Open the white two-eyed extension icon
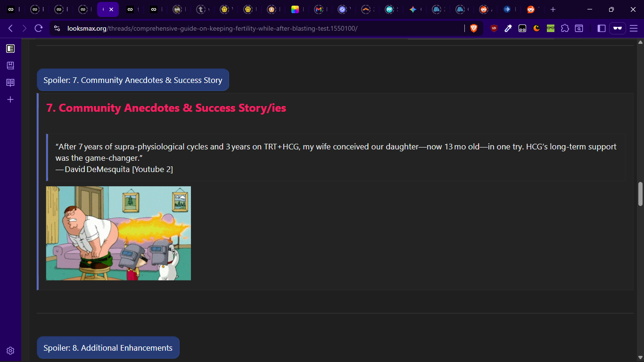The width and height of the screenshot is (644, 362). point(522,28)
